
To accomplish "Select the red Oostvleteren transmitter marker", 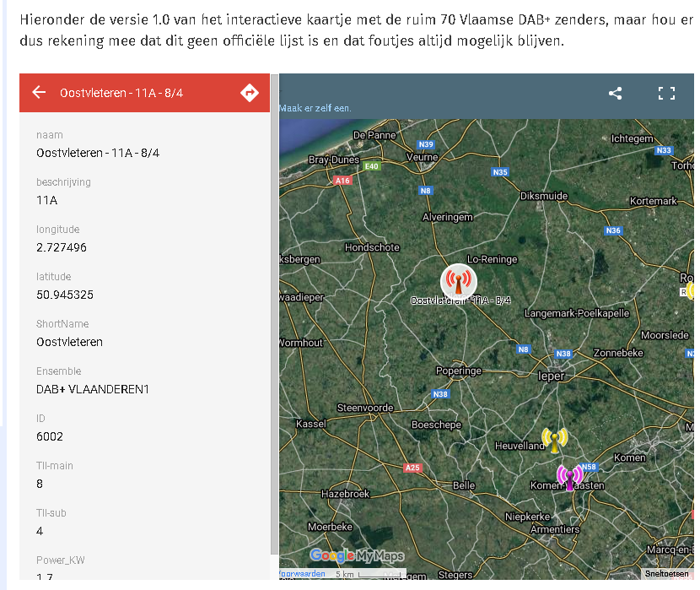I will click(x=458, y=281).
